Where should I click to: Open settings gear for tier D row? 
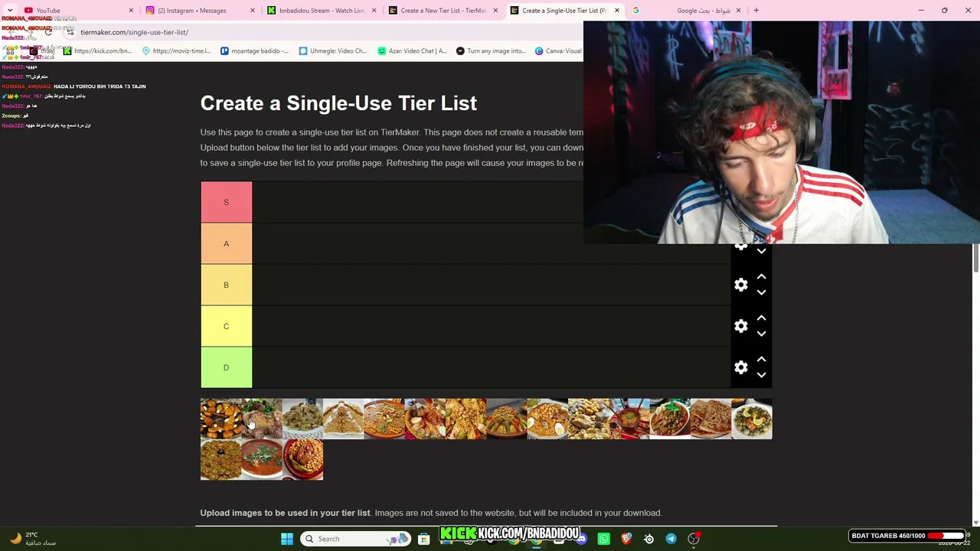[x=741, y=367]
